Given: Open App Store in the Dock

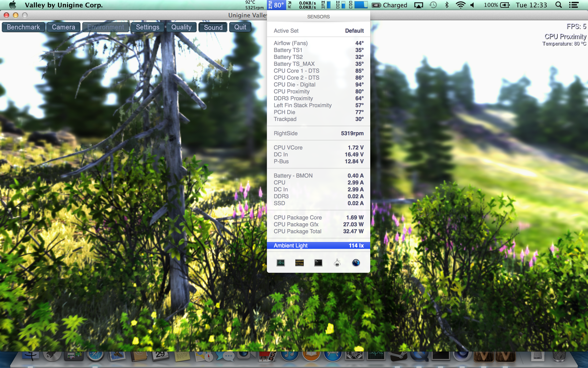Looking at the screenshot, I should (x=333, y=356).
